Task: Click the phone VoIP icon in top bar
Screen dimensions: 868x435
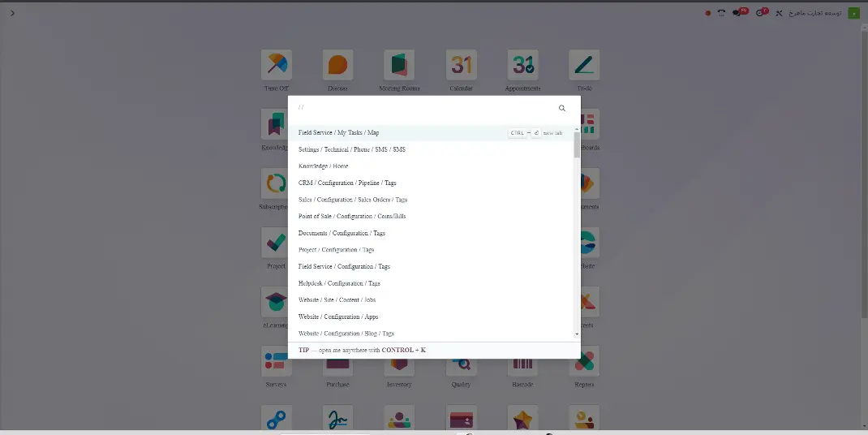Action: point(721,13)
